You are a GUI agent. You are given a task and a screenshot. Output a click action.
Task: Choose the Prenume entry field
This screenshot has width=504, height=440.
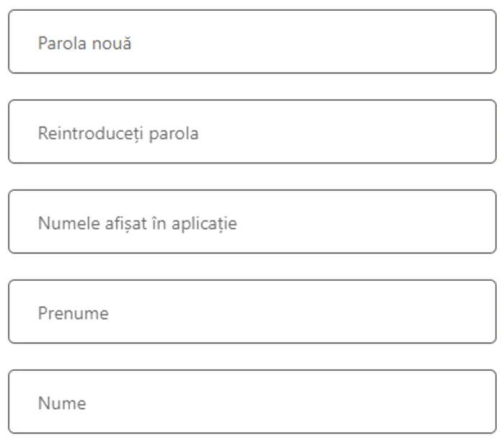pos(252,311)
